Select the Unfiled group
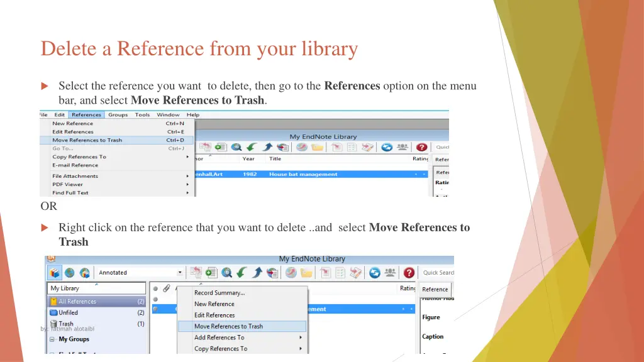Image resolution: width=644 pixels, height=362 pixels. pyautogui.click(x=97, y=313)
